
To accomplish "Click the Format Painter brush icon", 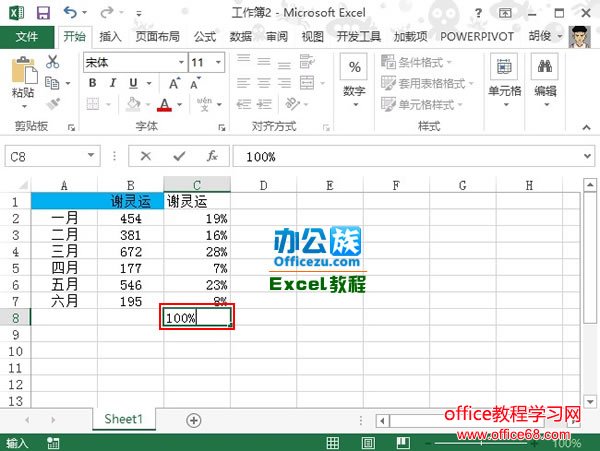I will pyautogui.click(x=53, y=104).
